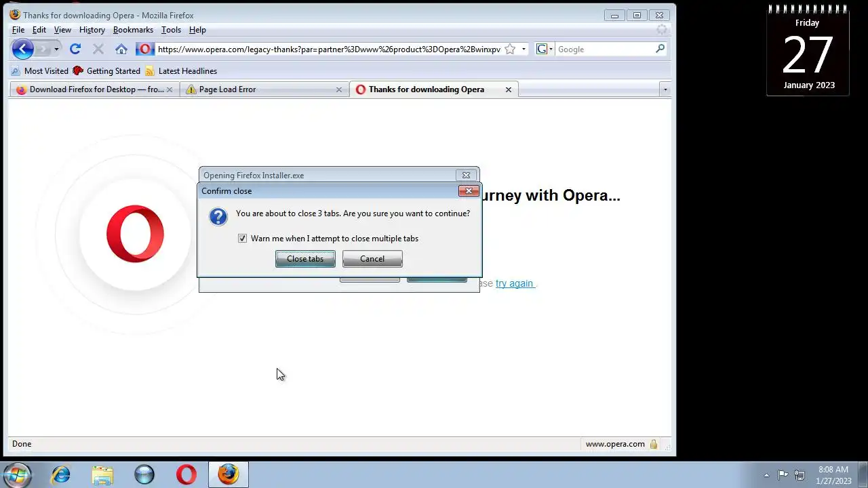Click the security padlock in status bar
Screen dimensions: 868x488
(654, 444)
